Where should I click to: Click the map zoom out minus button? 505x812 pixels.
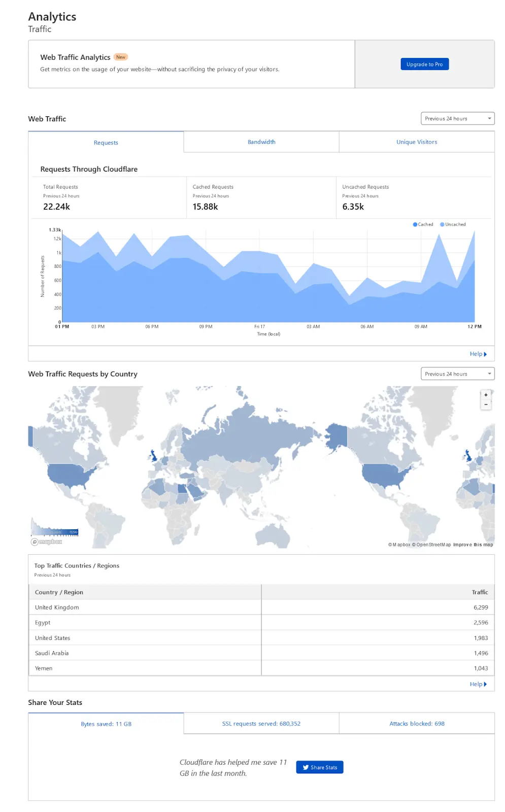click(486, 404)
